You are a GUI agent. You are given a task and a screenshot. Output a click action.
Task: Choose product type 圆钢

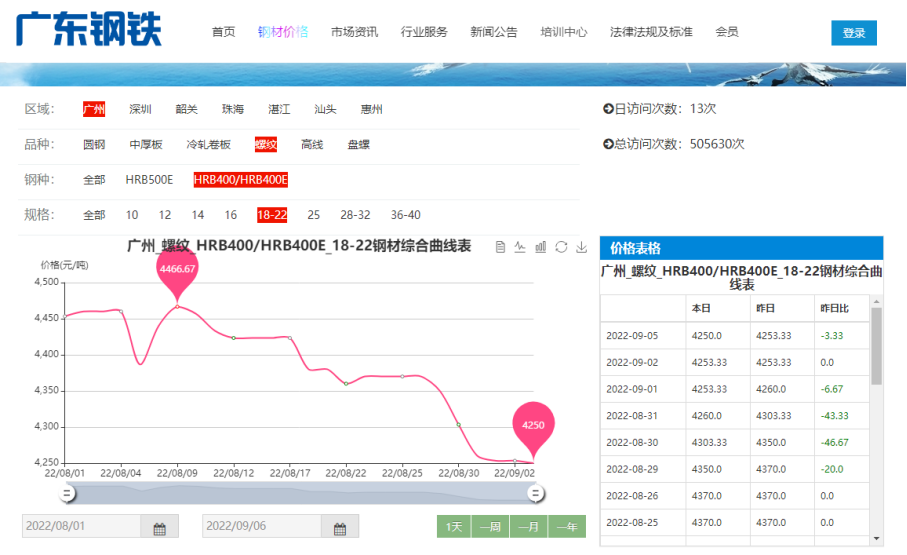[94, 145]
